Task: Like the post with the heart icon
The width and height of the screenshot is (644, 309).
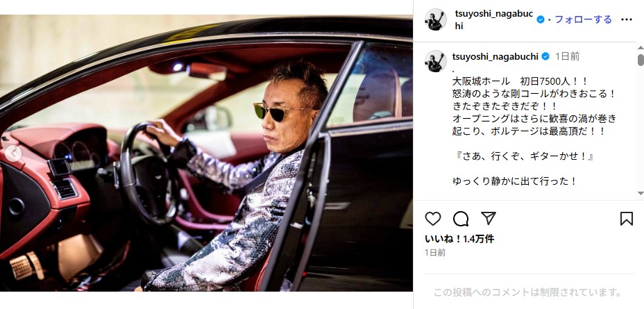Action: pos(433,219)
